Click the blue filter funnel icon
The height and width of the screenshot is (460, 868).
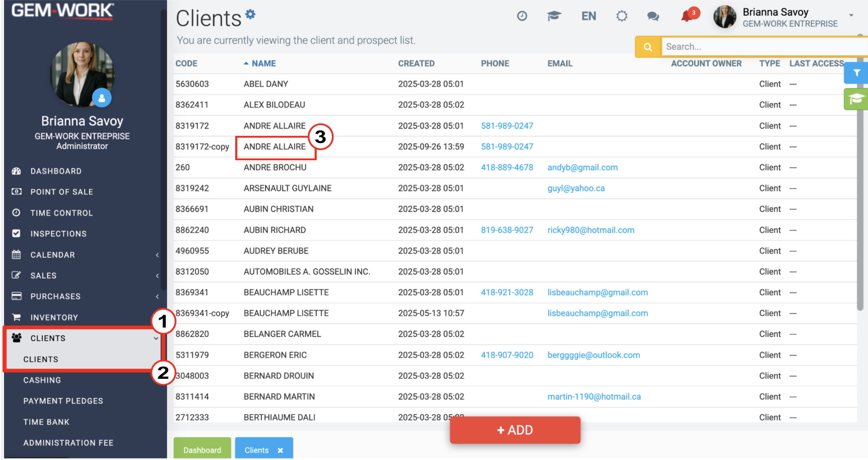click(856, 73)
